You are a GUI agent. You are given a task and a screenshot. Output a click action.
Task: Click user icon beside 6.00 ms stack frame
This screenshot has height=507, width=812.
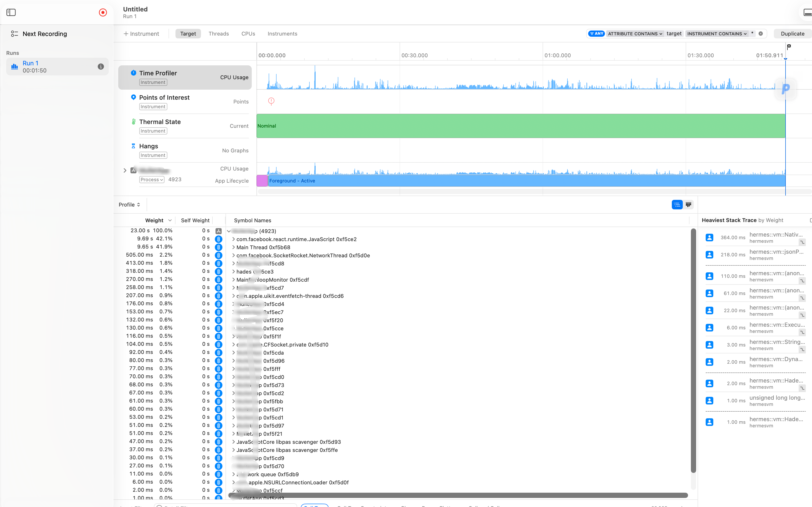point(709,328)
